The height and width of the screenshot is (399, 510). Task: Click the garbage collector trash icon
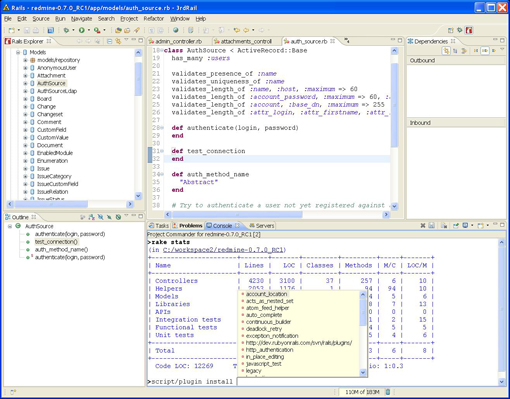coord(388,392)
